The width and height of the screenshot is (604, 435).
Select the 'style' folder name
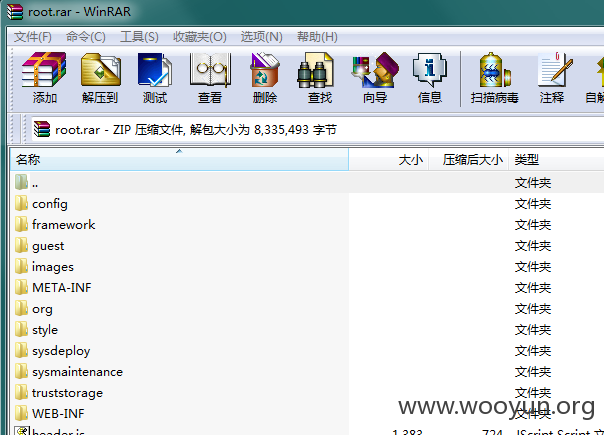click(45, 330)
